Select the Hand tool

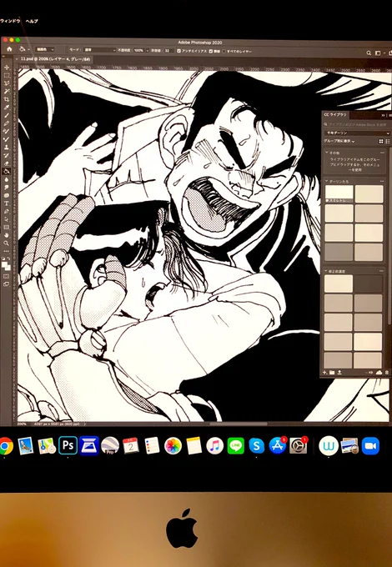[x=7, y=235]
